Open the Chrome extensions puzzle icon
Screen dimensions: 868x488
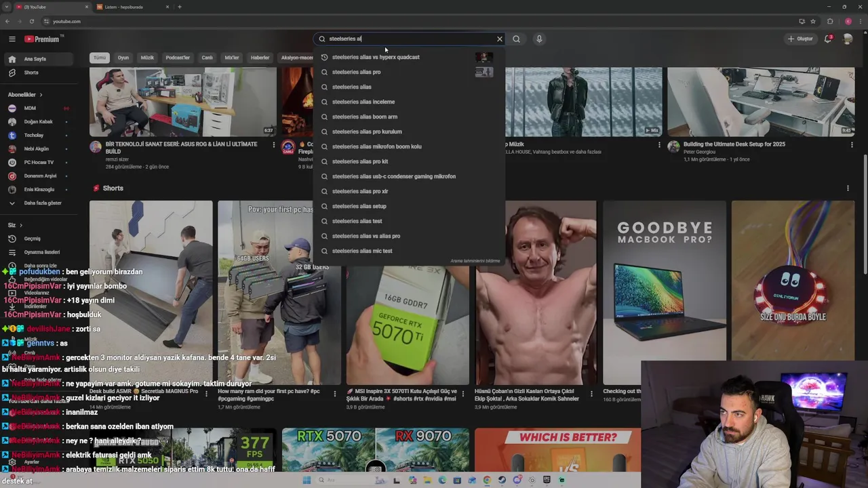[x=830, y=21]
